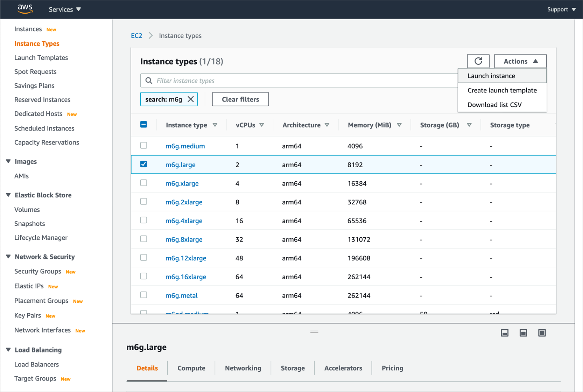Click the search magnifier icon in filter field

tap(149, 80)
